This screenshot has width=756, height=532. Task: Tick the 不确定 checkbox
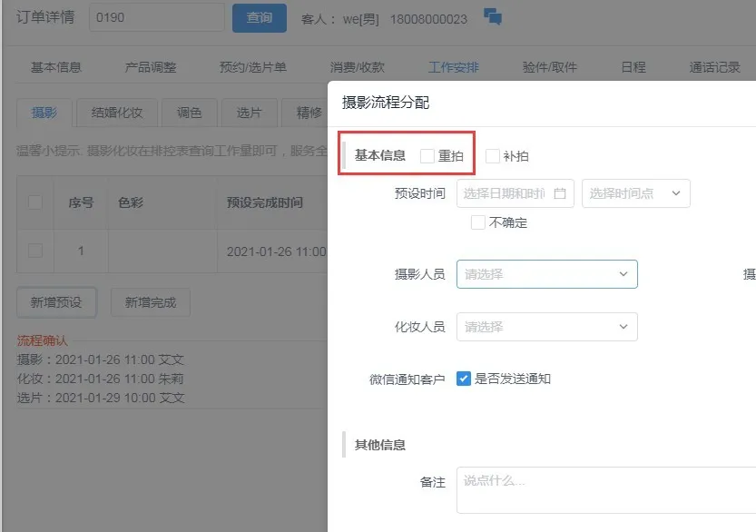(x=478, y=222)
